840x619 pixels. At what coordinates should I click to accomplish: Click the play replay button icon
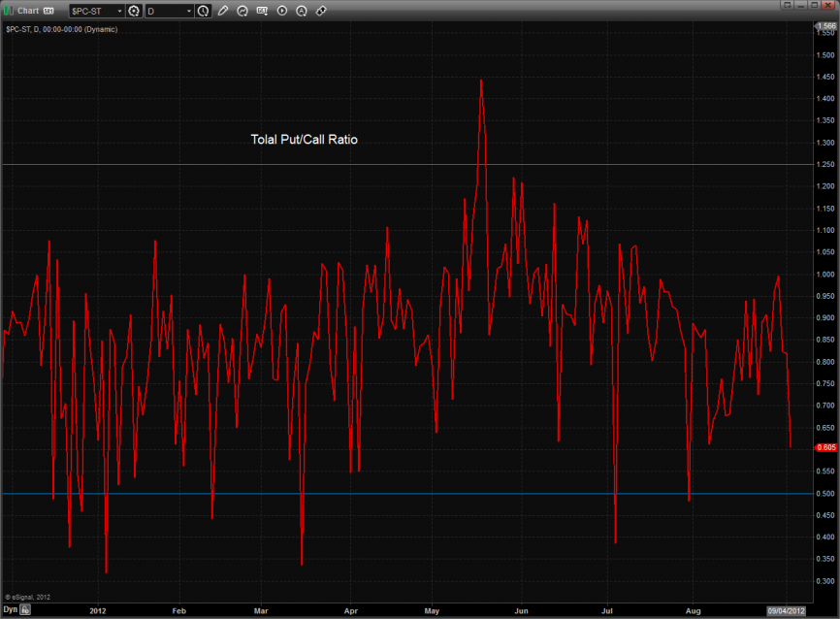point(281,11)
